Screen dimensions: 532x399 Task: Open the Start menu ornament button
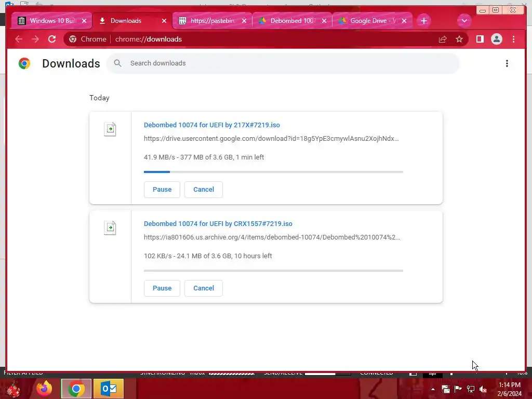click(x=14, y=389)
